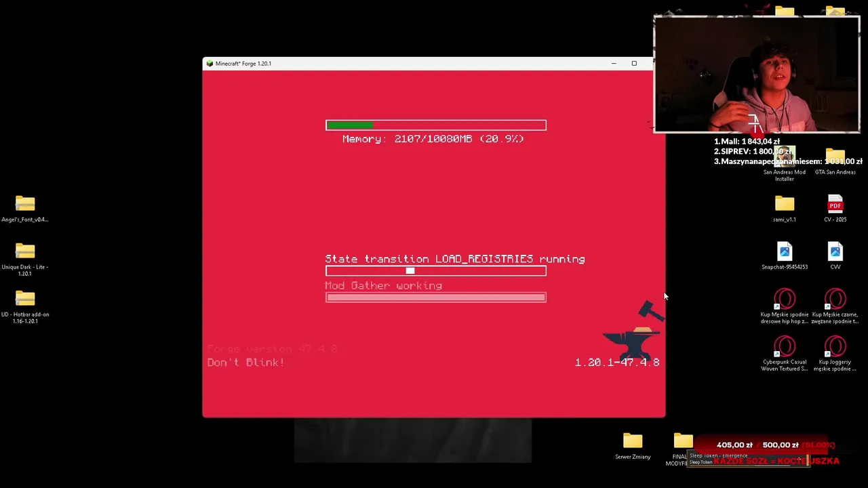Screen dimensions: 868x488
Task: Click the 2.SIPREV donor line
Action: click(751, 152)
